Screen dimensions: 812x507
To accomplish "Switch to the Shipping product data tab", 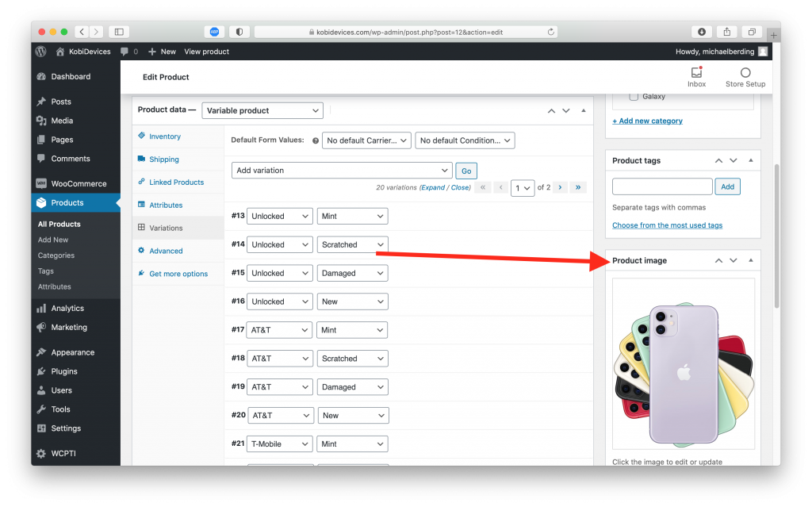I will pos(178,159).
